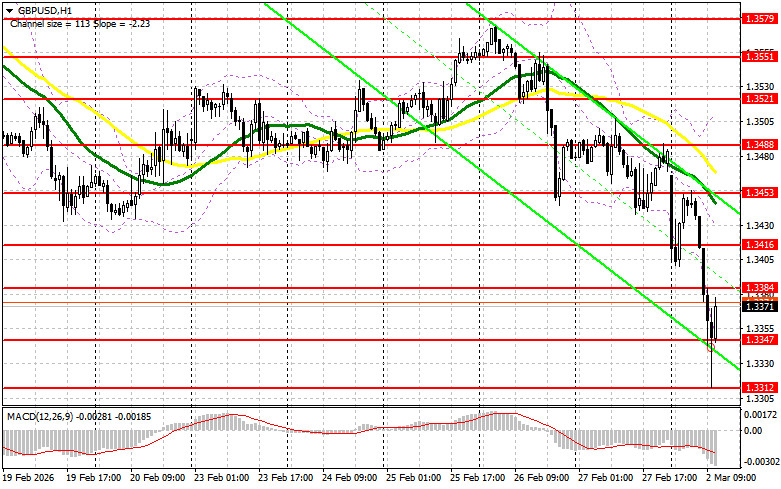Image resolution: width=781 pixels, height=489 pixels.
Task: Click the 1.3430 price axis value
Action: [x=761, y=226]
